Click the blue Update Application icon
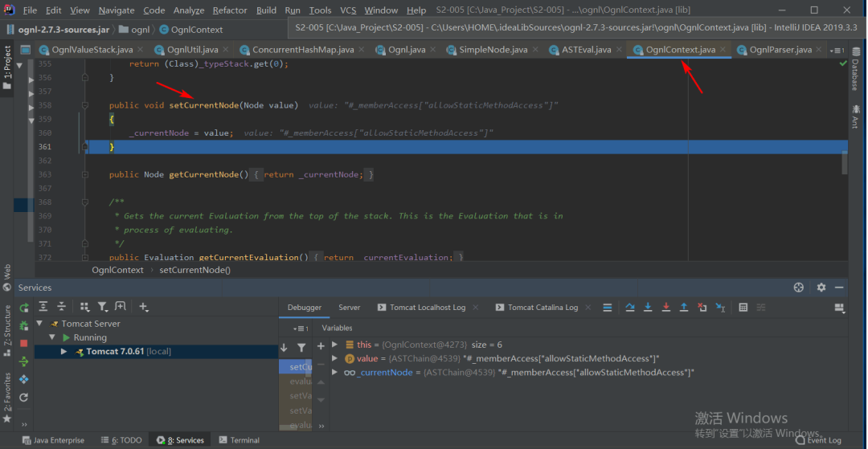 tap(24, 379)
